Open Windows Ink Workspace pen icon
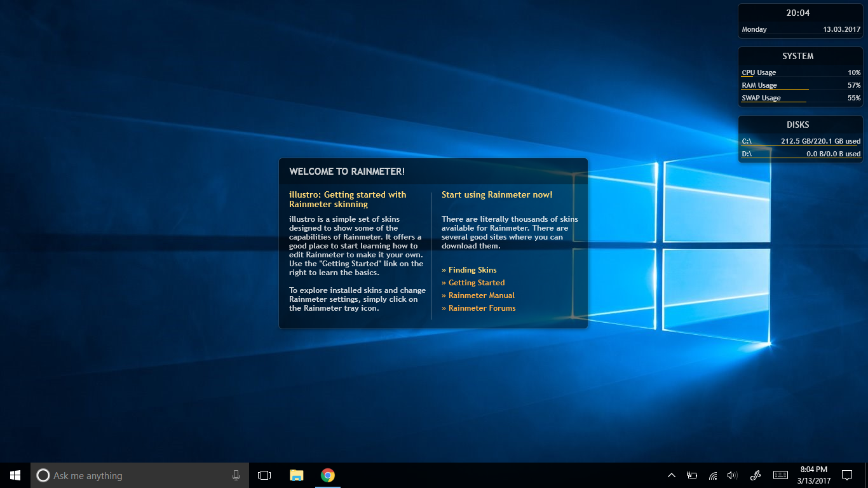This screenshot has height=488, width=868. point(756,475)
